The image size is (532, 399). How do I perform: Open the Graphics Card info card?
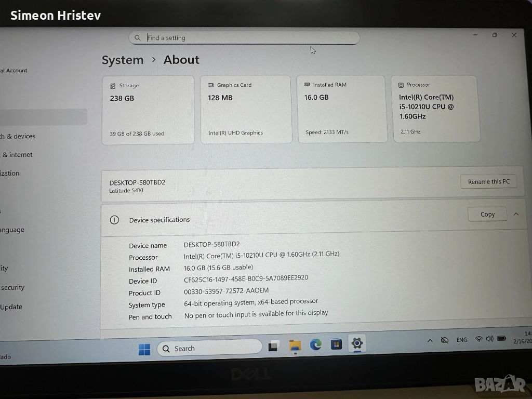(x=246, y=109)
